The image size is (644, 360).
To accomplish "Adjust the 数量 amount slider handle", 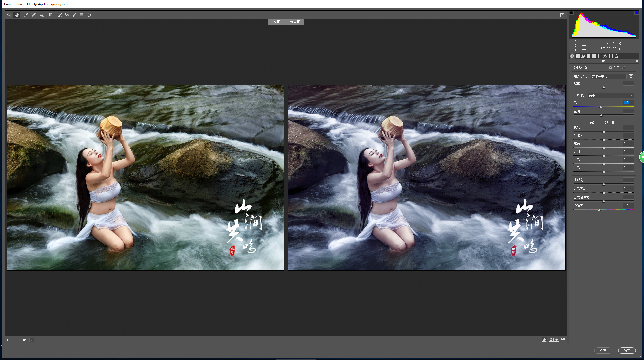I will coord(604,87).
